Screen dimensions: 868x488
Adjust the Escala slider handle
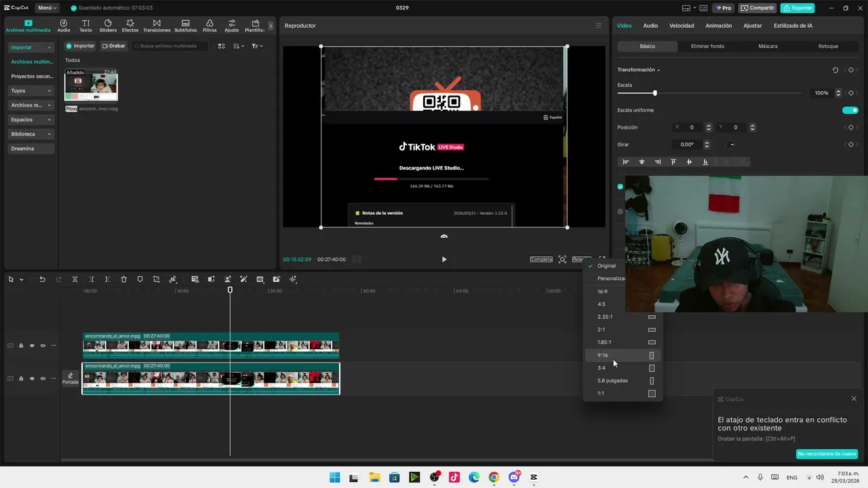(654, 93)
